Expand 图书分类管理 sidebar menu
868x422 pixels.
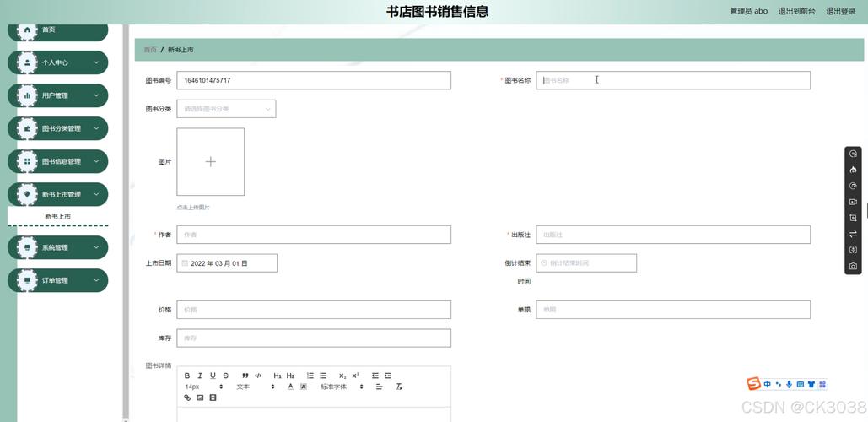click(57, 128)
